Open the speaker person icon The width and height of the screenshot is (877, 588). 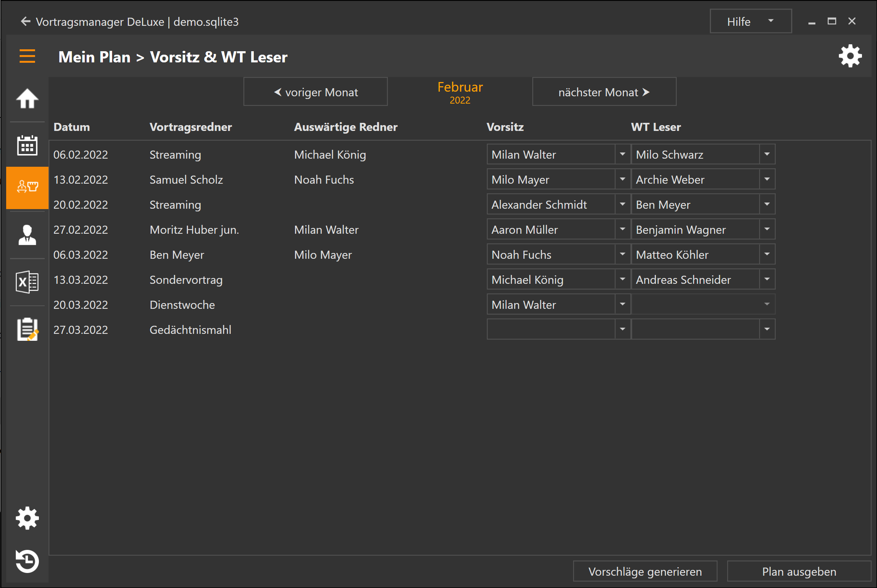[x=27, y=235]
